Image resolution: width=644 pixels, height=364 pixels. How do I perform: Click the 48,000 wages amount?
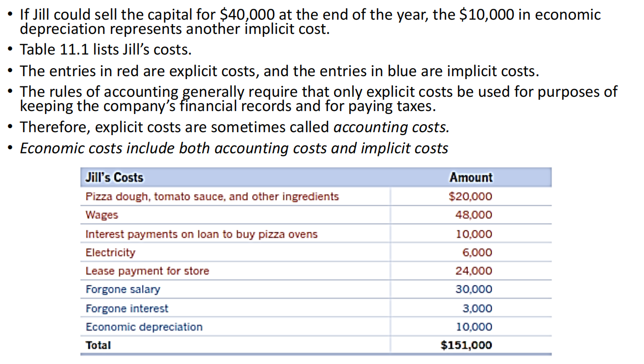[x=474, y=215]
